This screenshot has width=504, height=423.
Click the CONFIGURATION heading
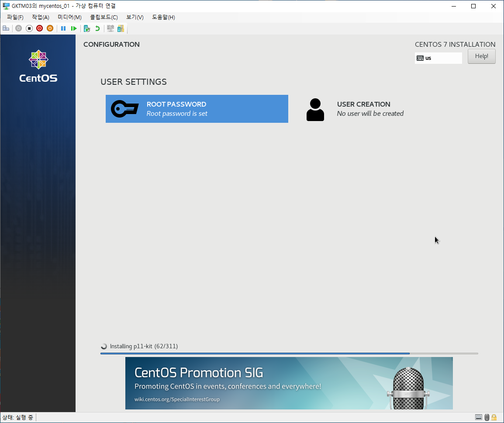click(111, 45)
